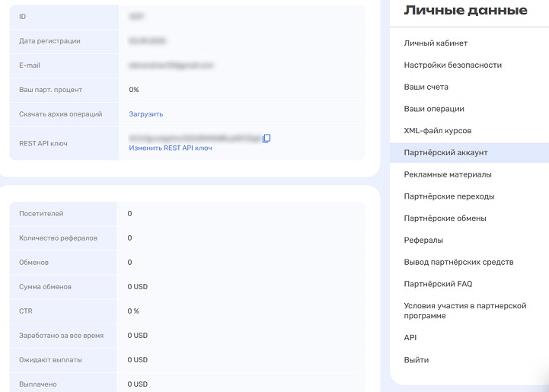This screenshot has width=549, height=392.
Task: Open the Партнёрский FAQ page
Action: pos(438,284)
